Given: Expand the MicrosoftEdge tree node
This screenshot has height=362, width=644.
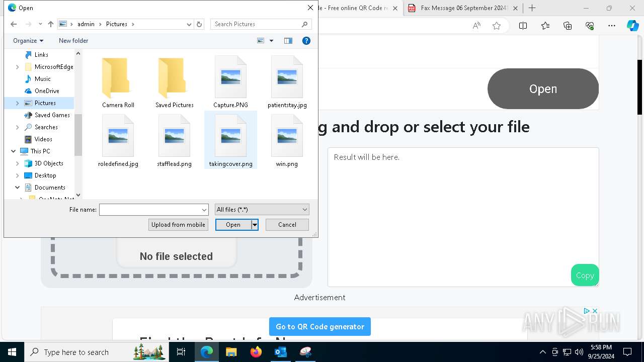Looking at the screenshot, I should pyautogui.click(x=18, y=67).
